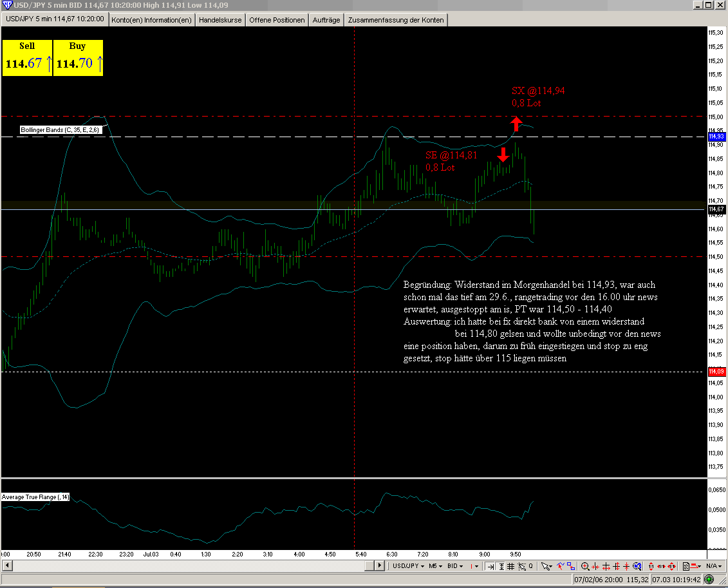Open the USD/JPY symbol dropdown
The image size is (728, 588).
click(x=408, y=566)
